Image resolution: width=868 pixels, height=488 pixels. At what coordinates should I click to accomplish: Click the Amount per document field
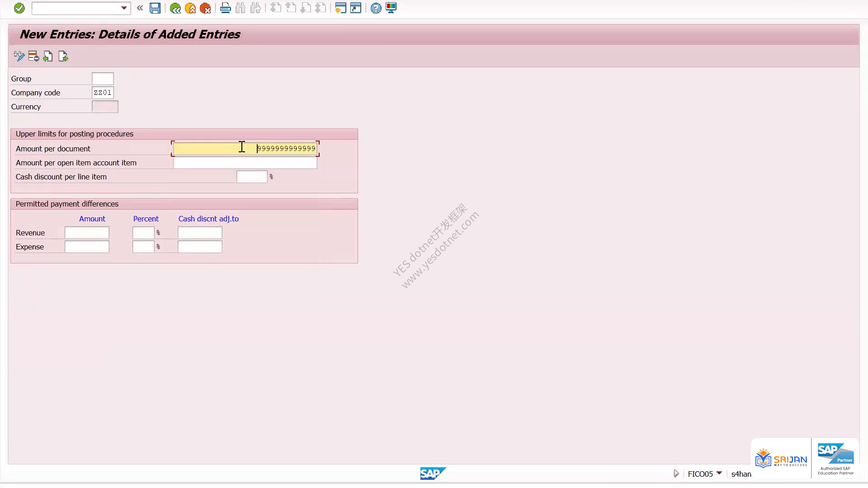point(245,149)
